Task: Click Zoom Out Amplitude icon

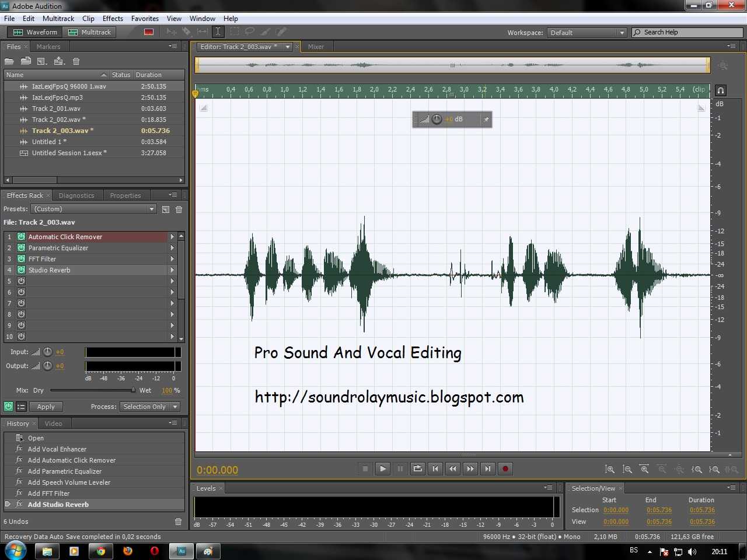Action: (627, 469)
